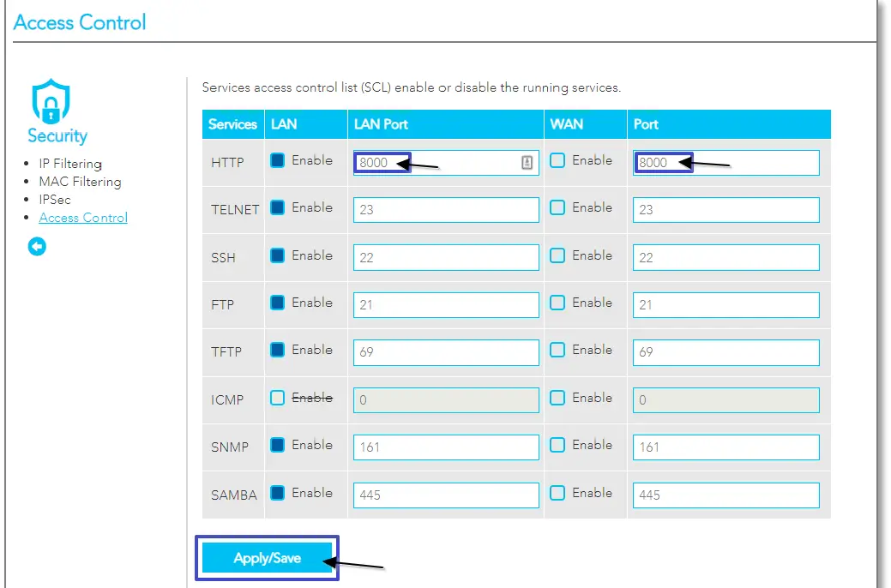Toggle SNMP LAN Enable checkbox
This screenshot has height=588, width=891.
277,445
